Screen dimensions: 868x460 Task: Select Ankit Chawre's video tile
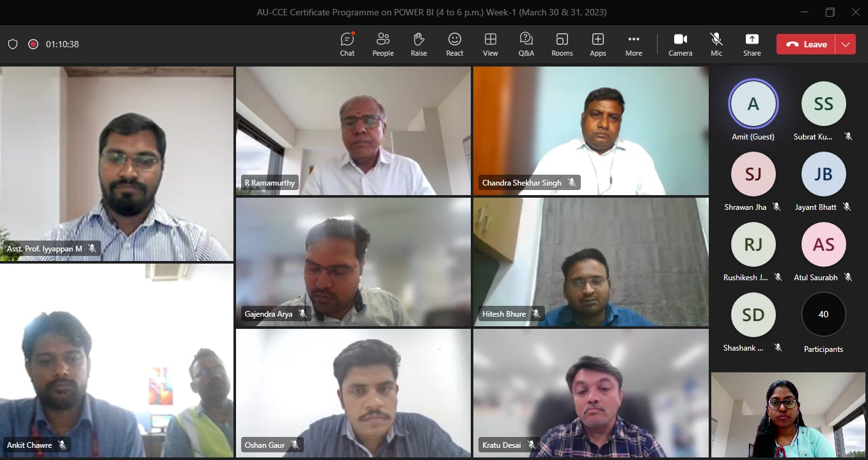tap(116, 361)
